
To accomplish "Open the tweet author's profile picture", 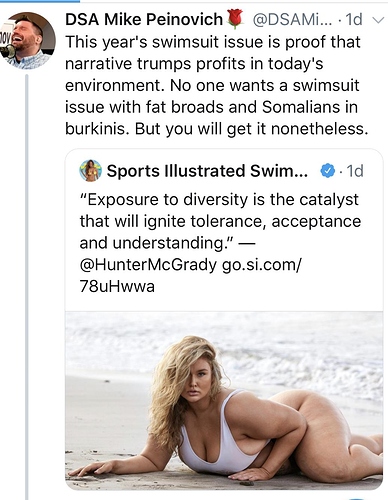I will pyautogui.click(x=27, y=41).
